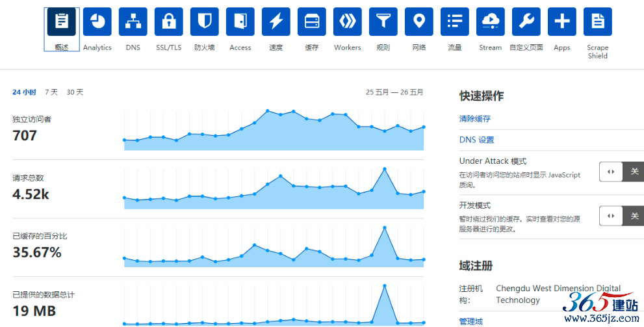
Task: Click the 开发模式 title text
Action: pos(475,205)
